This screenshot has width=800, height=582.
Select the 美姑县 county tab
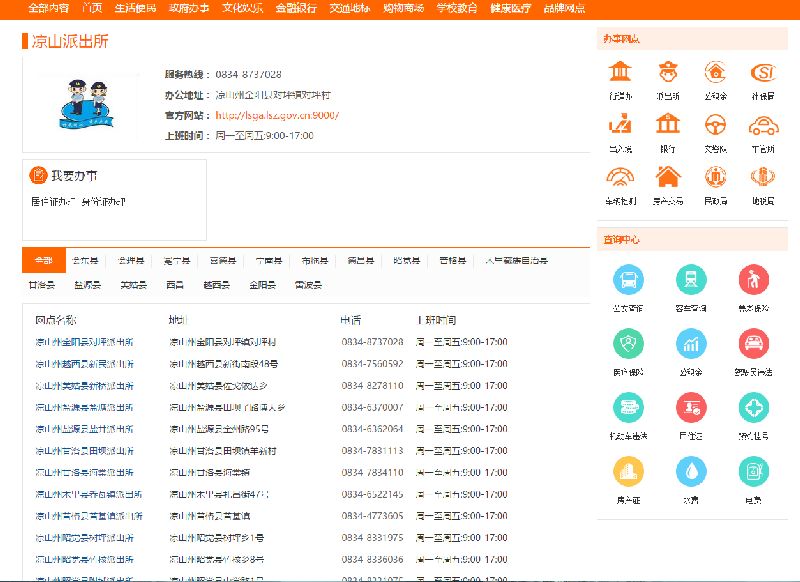click(x=133, y=285)
